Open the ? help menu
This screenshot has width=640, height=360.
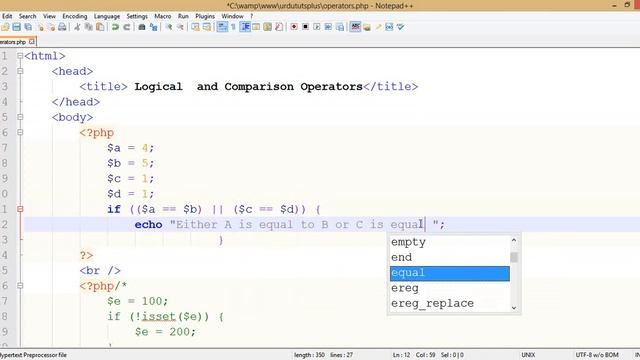(x=251, y=16)
